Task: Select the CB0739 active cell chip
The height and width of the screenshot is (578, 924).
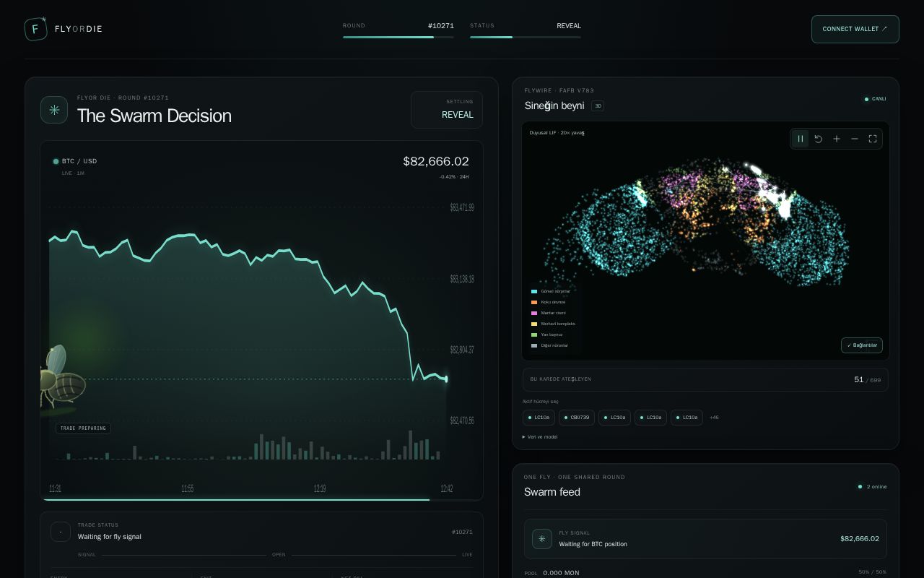Action: click(577, 418)
